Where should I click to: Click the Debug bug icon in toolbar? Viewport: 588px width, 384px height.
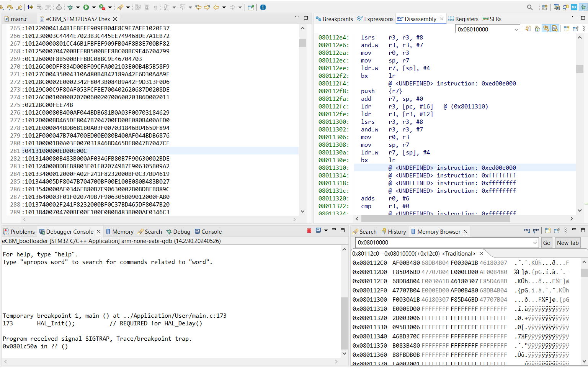click(70, 7)
